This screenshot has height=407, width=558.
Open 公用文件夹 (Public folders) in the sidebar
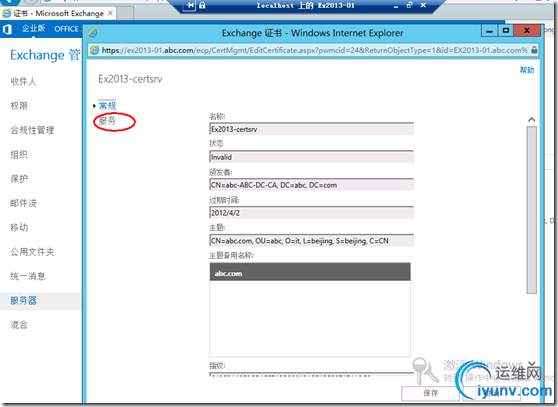32,252
